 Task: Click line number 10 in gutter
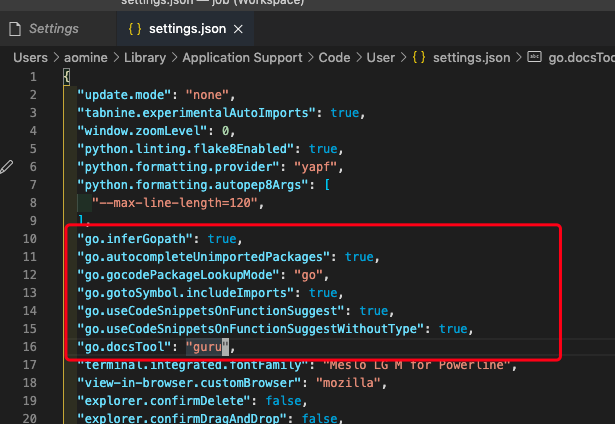pos(30,239)
